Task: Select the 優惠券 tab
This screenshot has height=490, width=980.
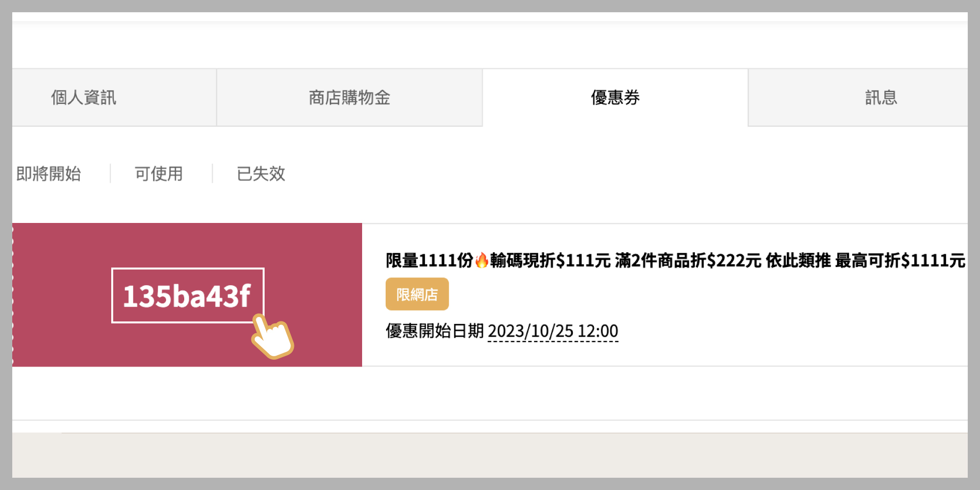Action: [615, 98]
